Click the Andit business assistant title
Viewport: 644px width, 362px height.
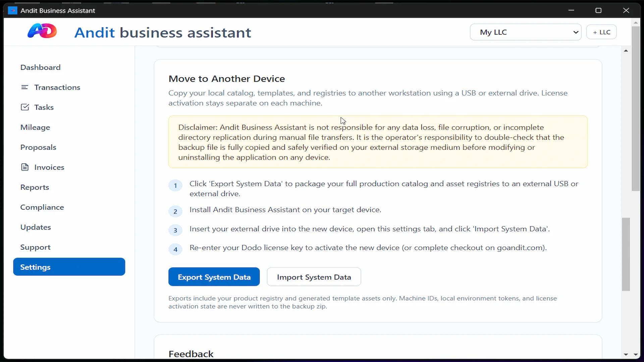(x=163, y=33)
